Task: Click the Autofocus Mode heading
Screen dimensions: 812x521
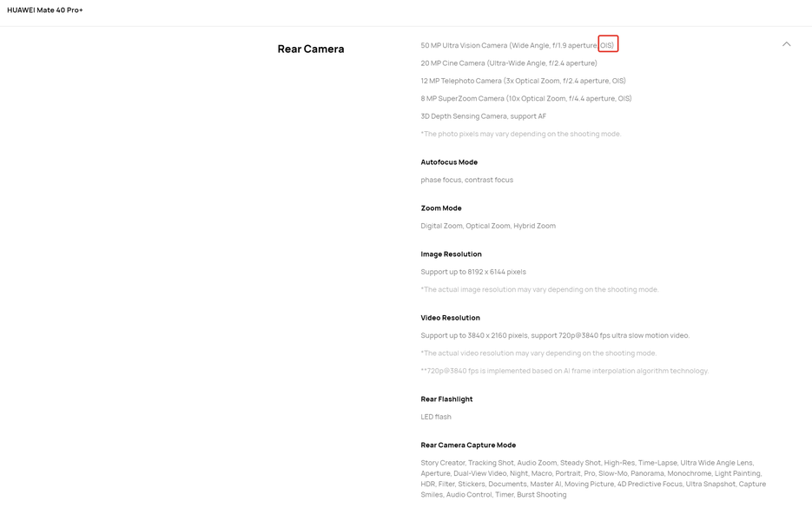Action: [x=449, y=162]
